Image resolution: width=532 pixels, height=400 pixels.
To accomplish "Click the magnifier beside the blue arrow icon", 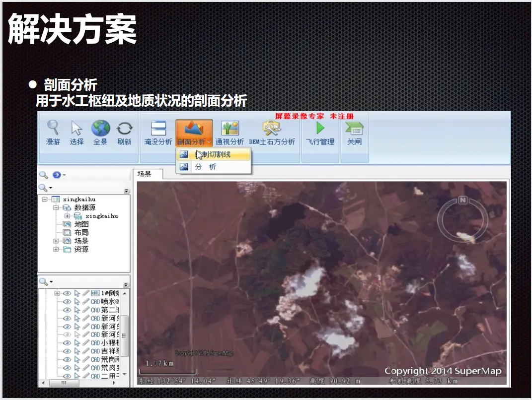I will 44,175.
